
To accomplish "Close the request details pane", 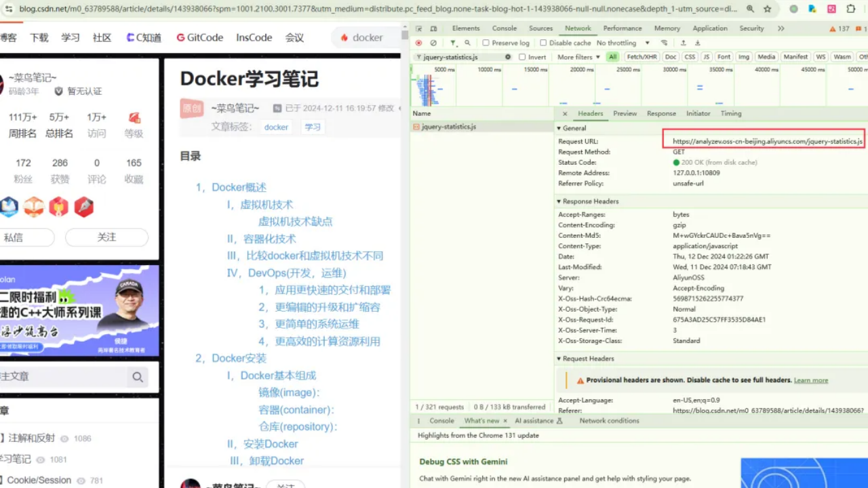I will [564, 113].
